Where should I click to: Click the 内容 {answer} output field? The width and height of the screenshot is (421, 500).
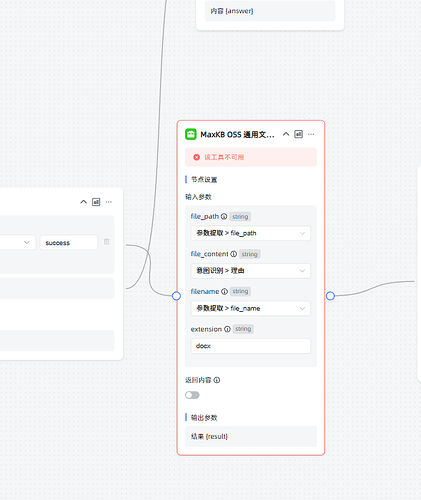[270, 11]
